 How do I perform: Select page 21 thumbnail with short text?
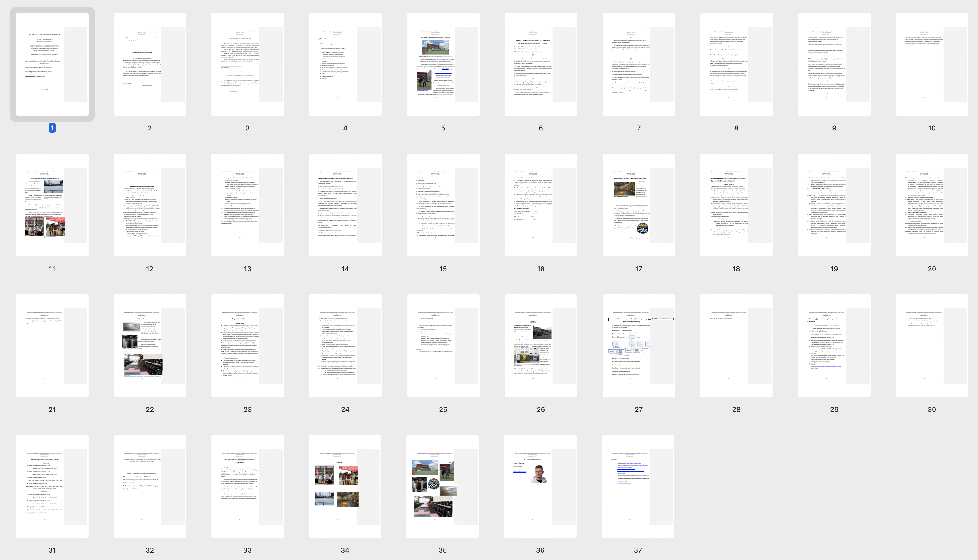click(52, 346)
